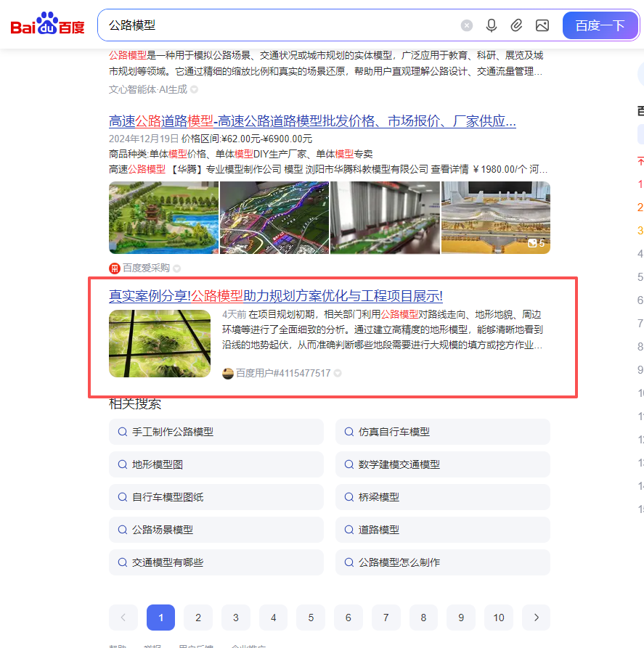Open 高速公路道路模型 wholesale price link
644x648 pixels.
(312, 121)
